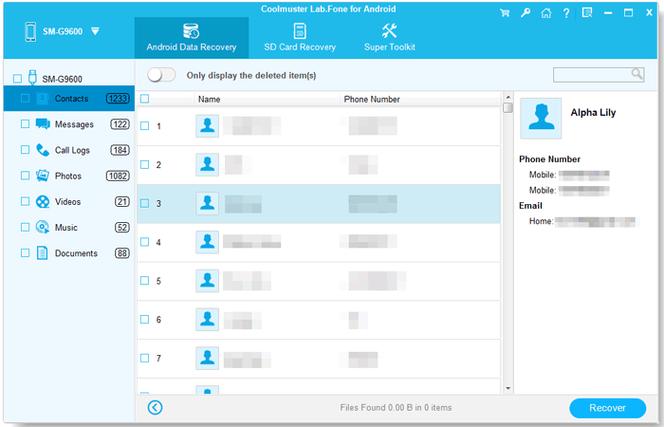Click scrollbar down arrow in contact list
The width and height of the screenshot is (664, 427).
(508, 388)
